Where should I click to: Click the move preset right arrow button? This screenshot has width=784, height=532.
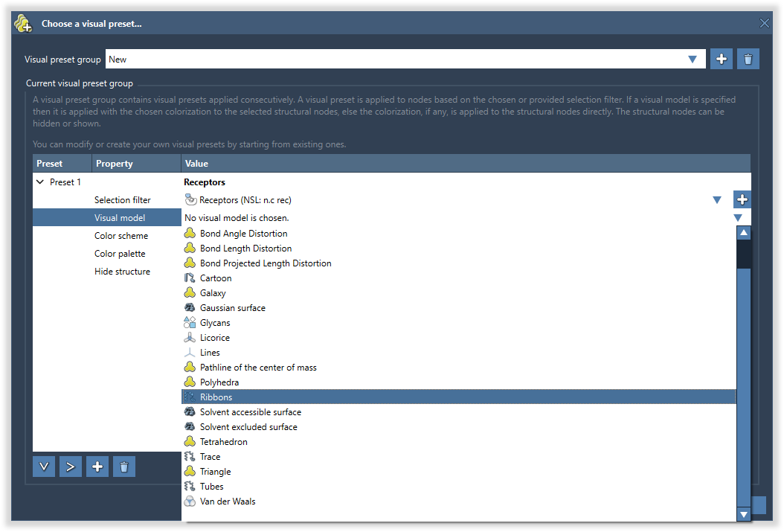pos(71,467)
